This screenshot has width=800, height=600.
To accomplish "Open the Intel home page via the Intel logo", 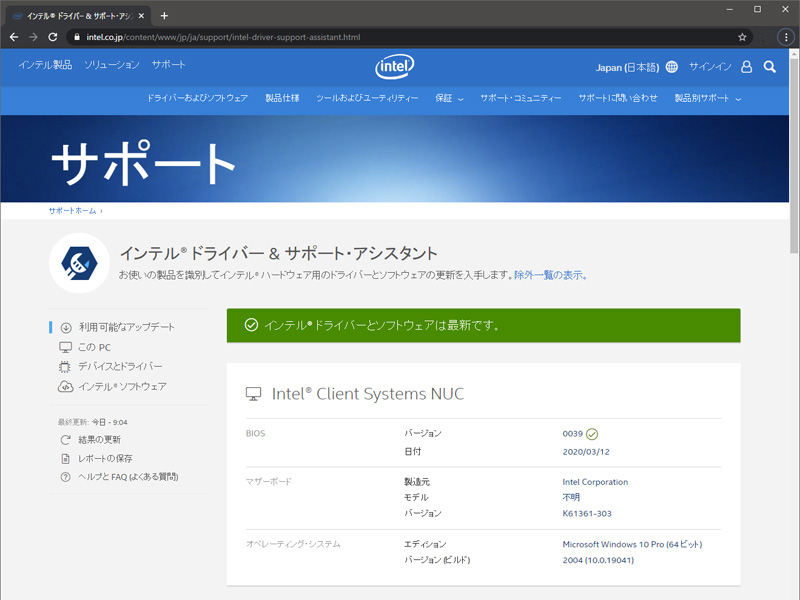I will 394,67.
